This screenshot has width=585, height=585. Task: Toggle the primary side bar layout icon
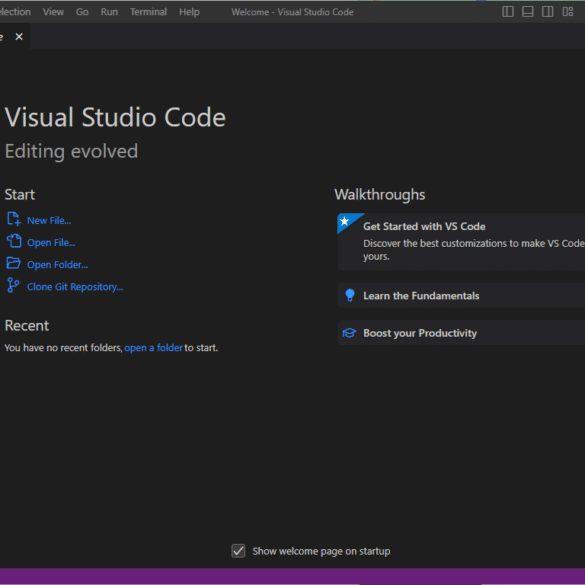point(508,12)
